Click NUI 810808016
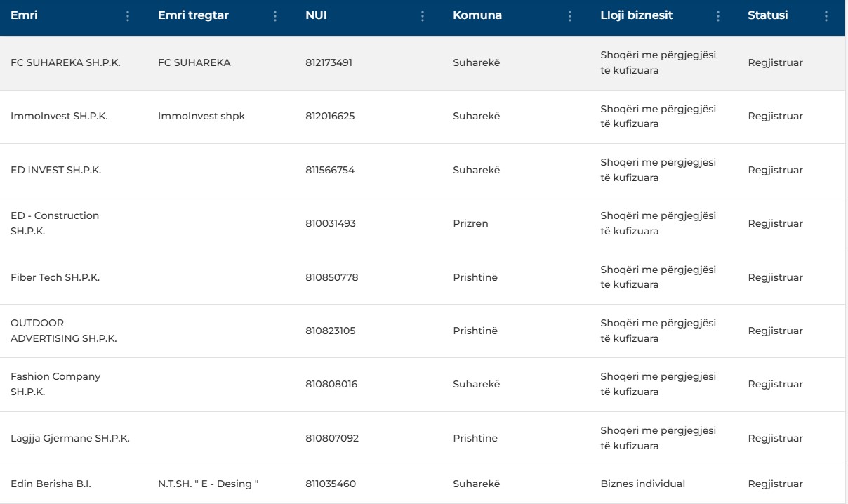 point(331,384)
